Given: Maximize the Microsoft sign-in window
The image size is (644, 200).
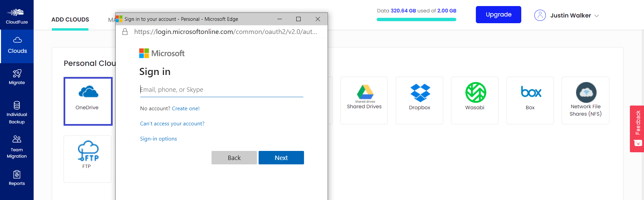Looking at the screenshot, I should (x=298, y=19).
